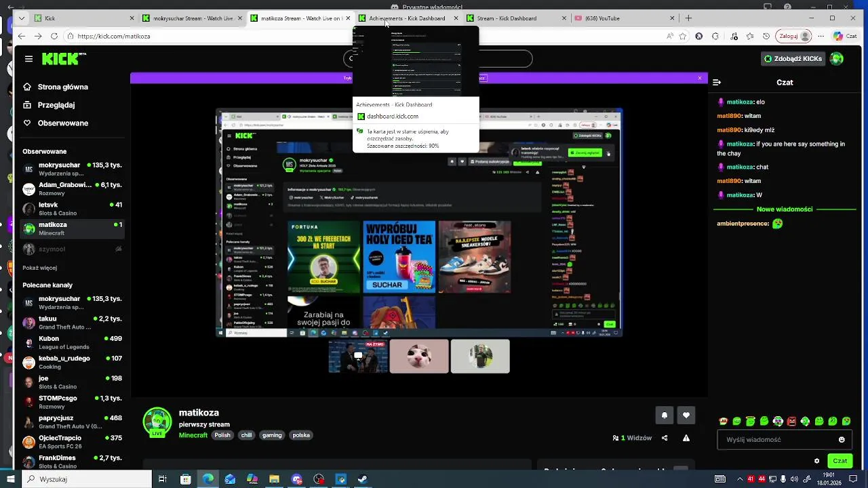
Task: Show hidden system tray icons
Action: click(x=741, y=479)
